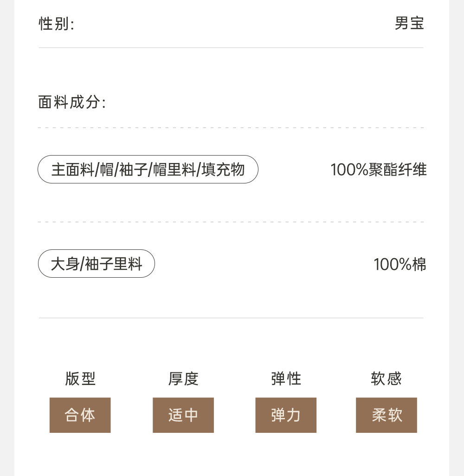464x476 pixels.
Task: Click the 100%聚酯纤维 composition text
Action: click(378, 170)
